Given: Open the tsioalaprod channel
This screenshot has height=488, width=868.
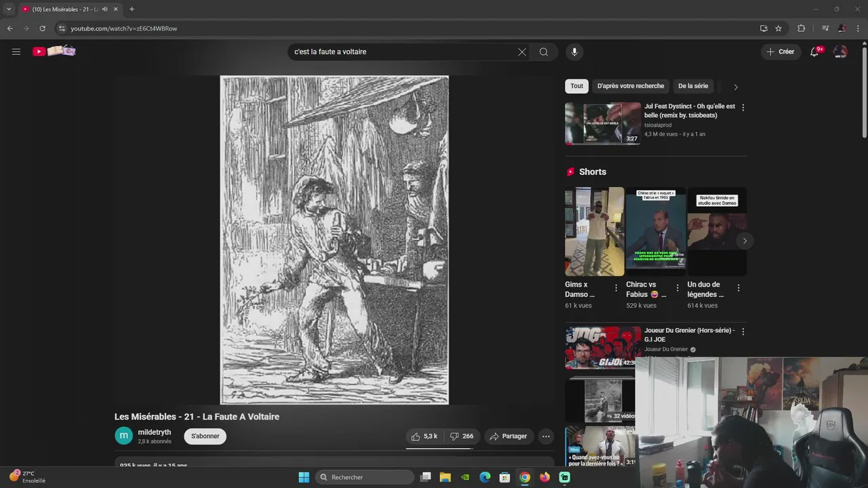Looking at the screenshot, I should (658, 125).
